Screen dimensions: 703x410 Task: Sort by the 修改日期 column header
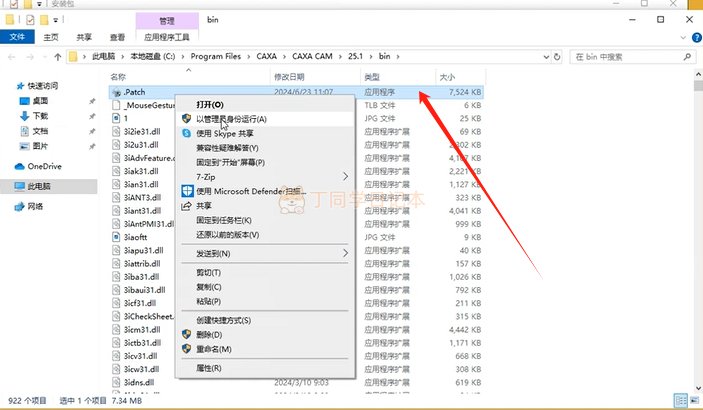click(315, 77)
